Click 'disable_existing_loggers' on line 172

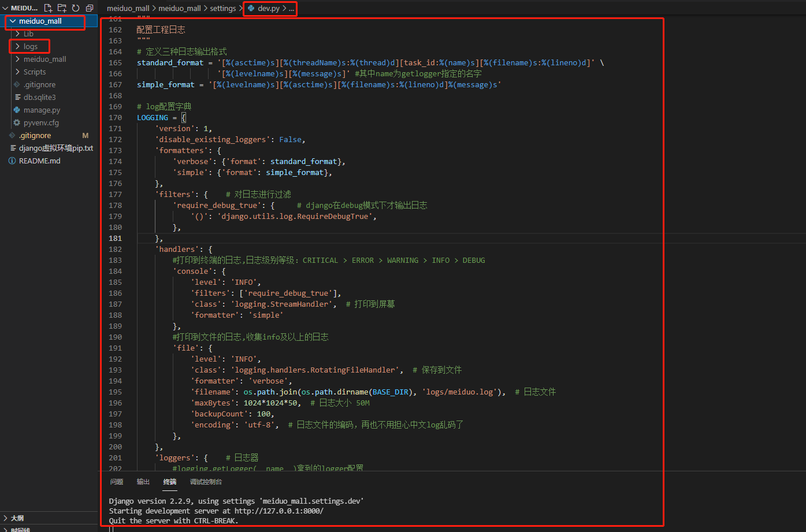[x=213, y=139]
